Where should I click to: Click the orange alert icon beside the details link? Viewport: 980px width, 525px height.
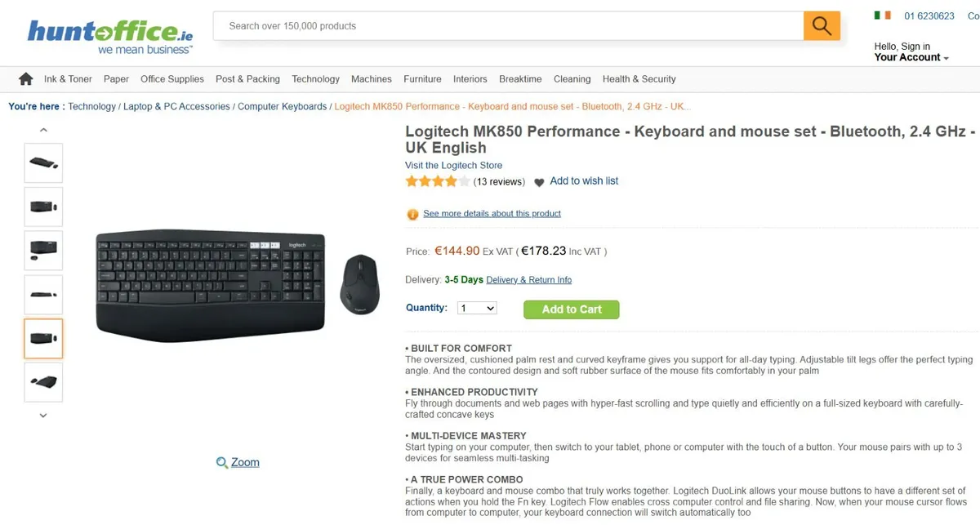(x=412, y=213)
